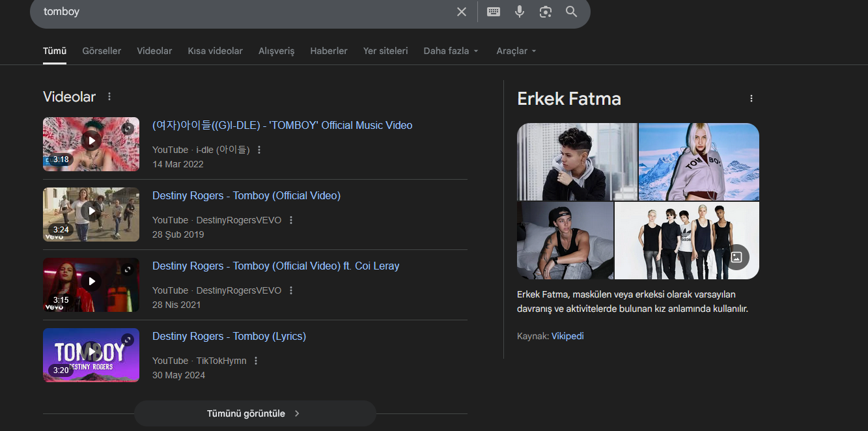
Task: Click the date 14 Mar 2022
Action: 178,164
